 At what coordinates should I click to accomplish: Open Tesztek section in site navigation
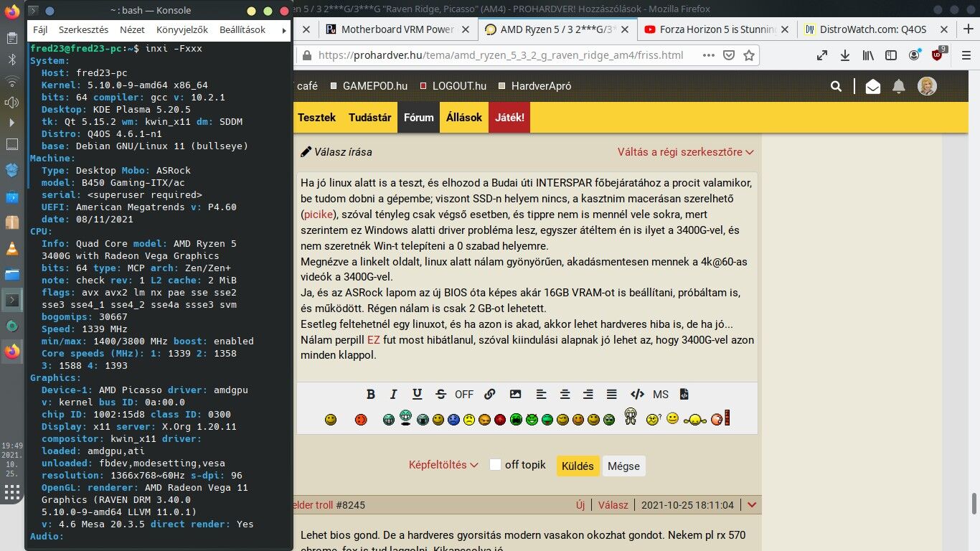point(316,117)
